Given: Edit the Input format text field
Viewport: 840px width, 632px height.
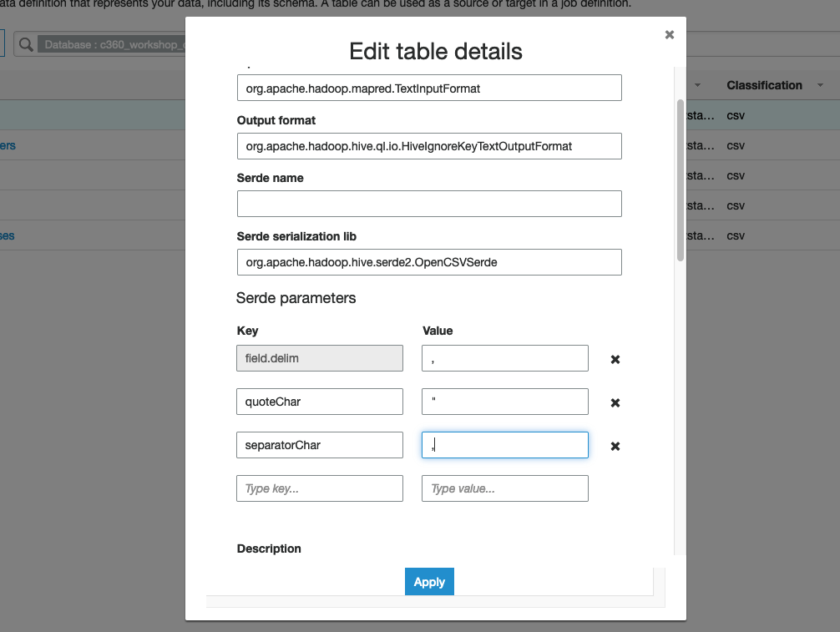Looking at the screenshot, I should point(429,88).
